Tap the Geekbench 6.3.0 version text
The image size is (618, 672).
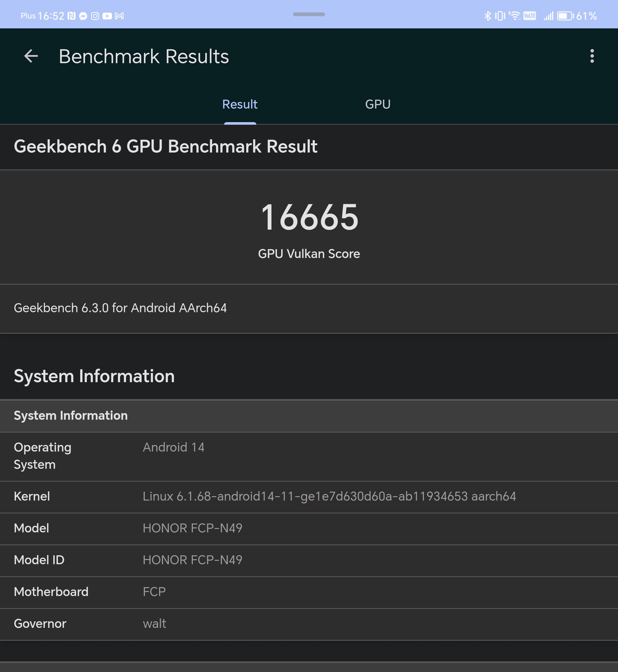pos(120,308)
